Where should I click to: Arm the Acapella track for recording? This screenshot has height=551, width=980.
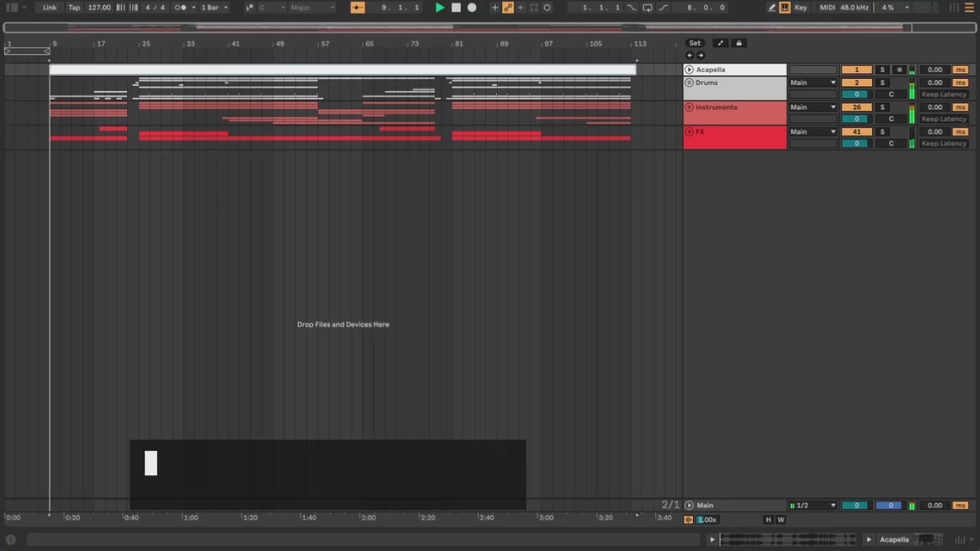(900, 70)
